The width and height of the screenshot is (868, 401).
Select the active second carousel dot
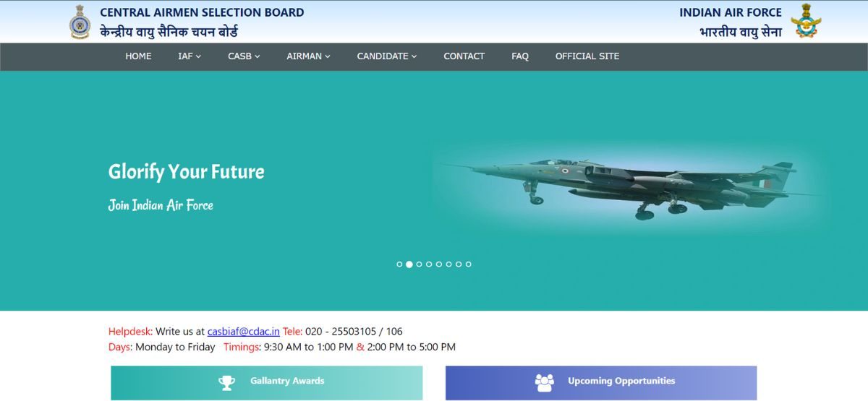(409, 264)
